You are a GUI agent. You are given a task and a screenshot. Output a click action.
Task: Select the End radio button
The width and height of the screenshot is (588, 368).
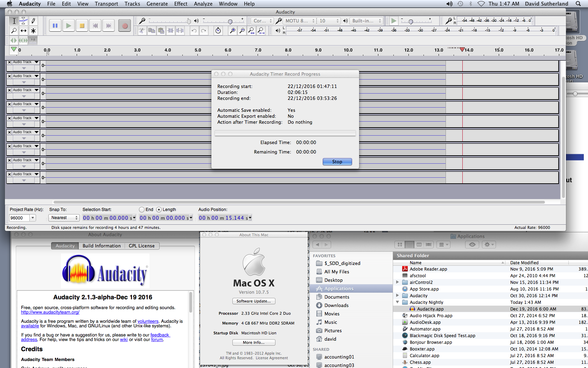click(142, 210)
